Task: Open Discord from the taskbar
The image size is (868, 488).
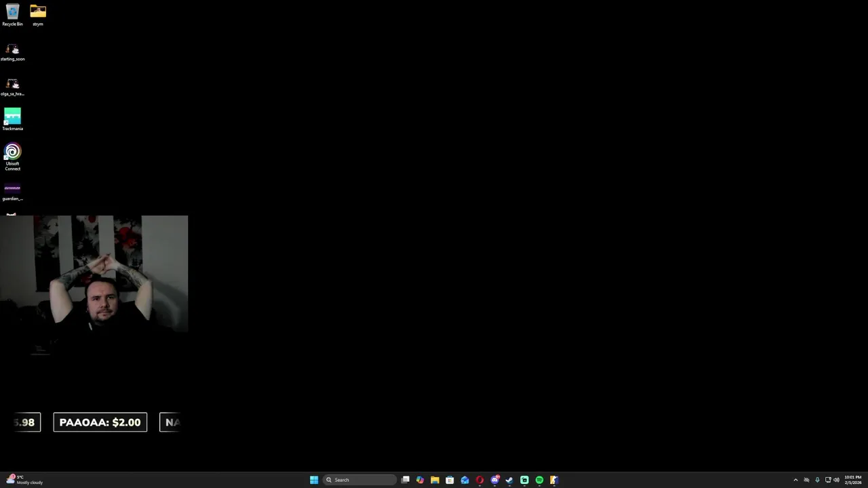Action: [x=495, y=480]
